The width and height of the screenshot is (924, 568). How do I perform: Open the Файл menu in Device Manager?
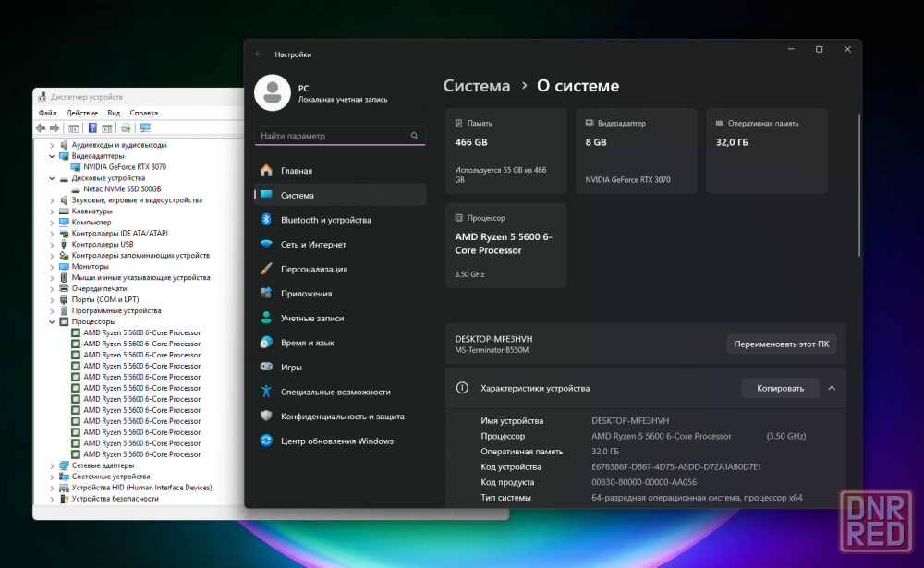(48, 113)
